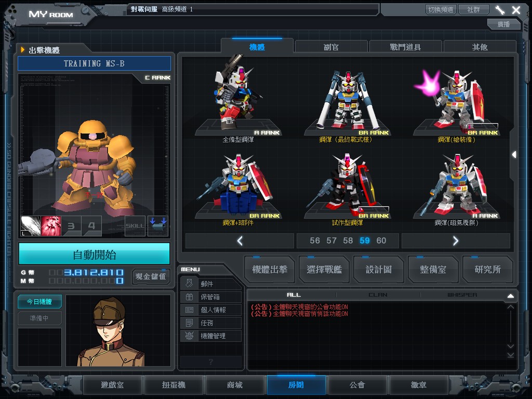
Task: Click the 今日機體 (today's unit) button
Action: 39,302
